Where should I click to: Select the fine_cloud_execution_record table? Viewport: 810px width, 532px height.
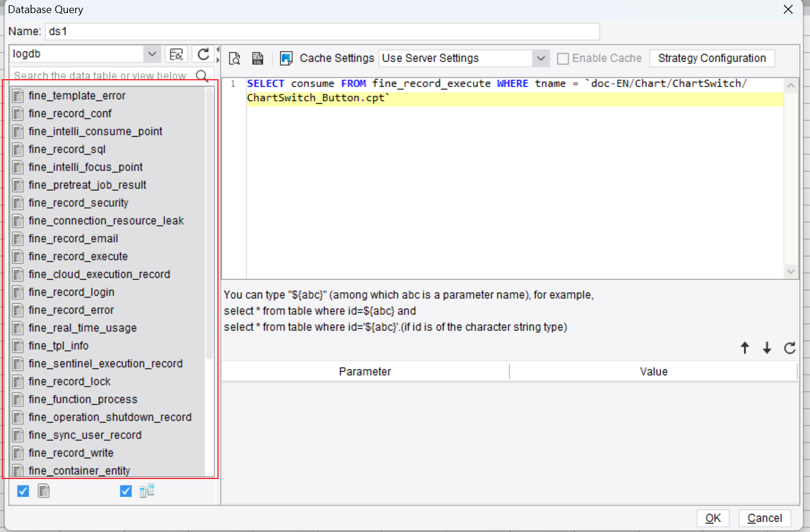tap(99, 274)
